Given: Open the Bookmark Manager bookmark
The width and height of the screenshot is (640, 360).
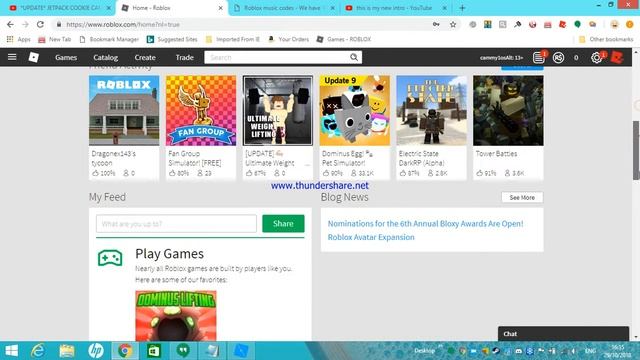Looking at the screenshot, I should pos(109,39).
